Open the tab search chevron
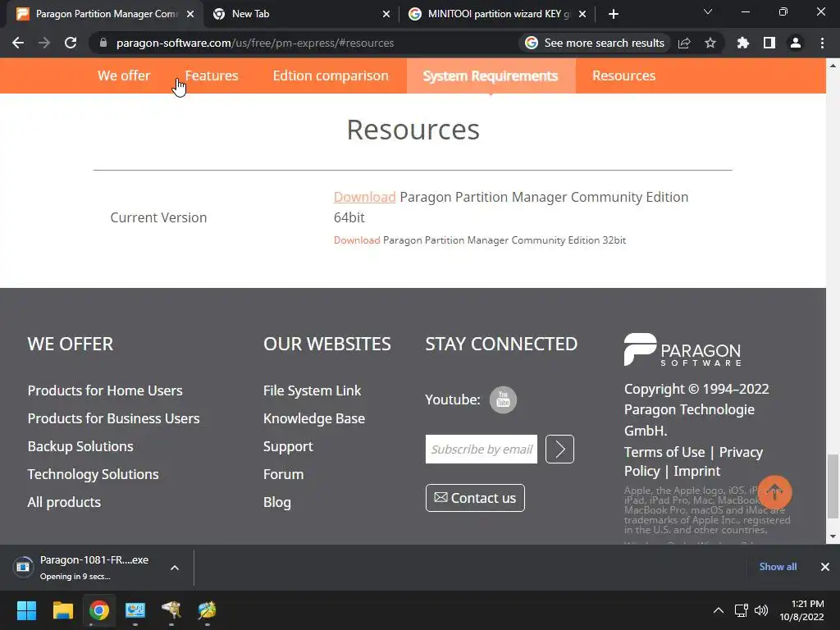The height and width of the screenshot is (630, 840). 708,11
